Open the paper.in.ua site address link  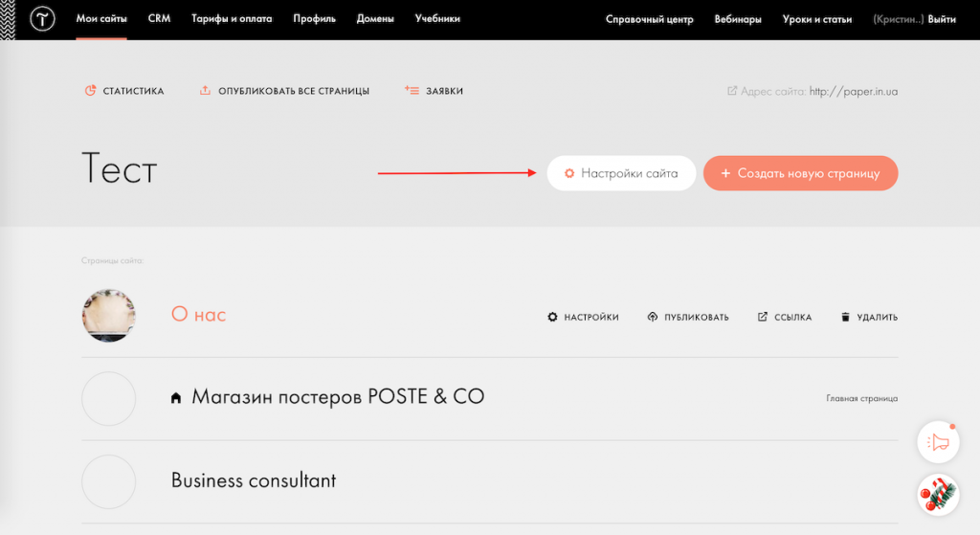click(x=853, y=92)
